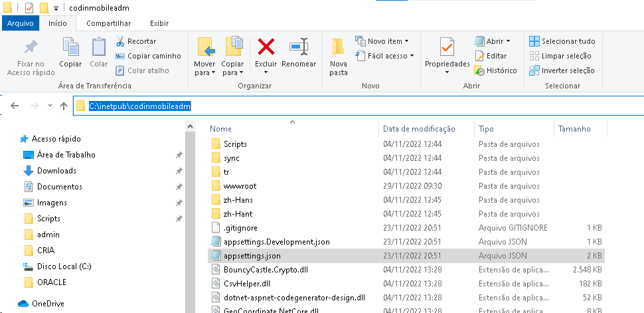Select the tr folder
Screen dimensions: 644x313
[226, 172]
